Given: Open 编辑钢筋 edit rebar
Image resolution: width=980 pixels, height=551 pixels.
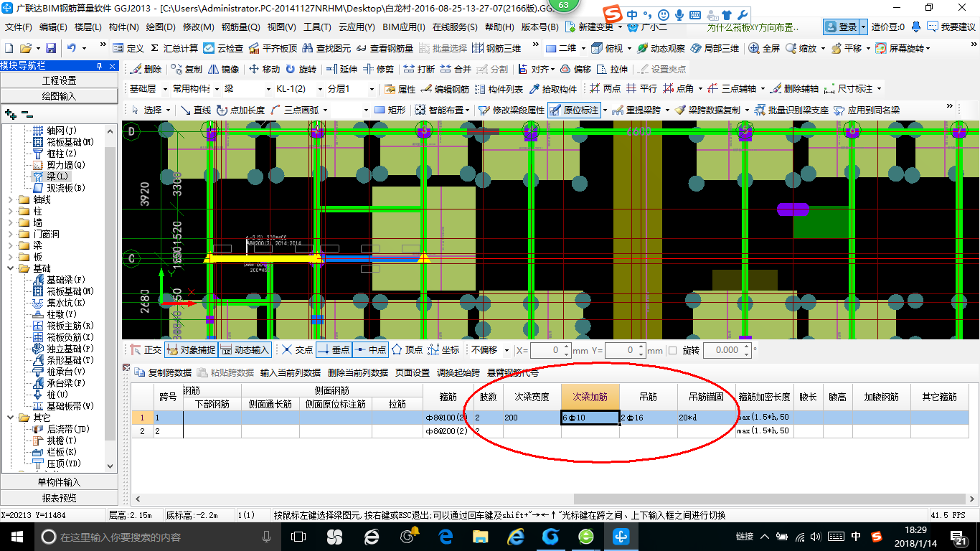Looking at the screenshot, I should 445,89.
